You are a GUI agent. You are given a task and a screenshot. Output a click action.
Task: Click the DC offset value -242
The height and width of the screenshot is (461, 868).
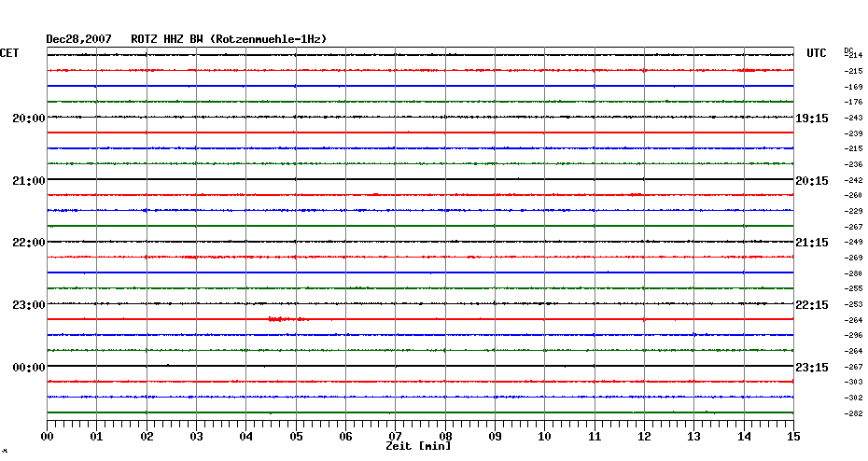853,180
